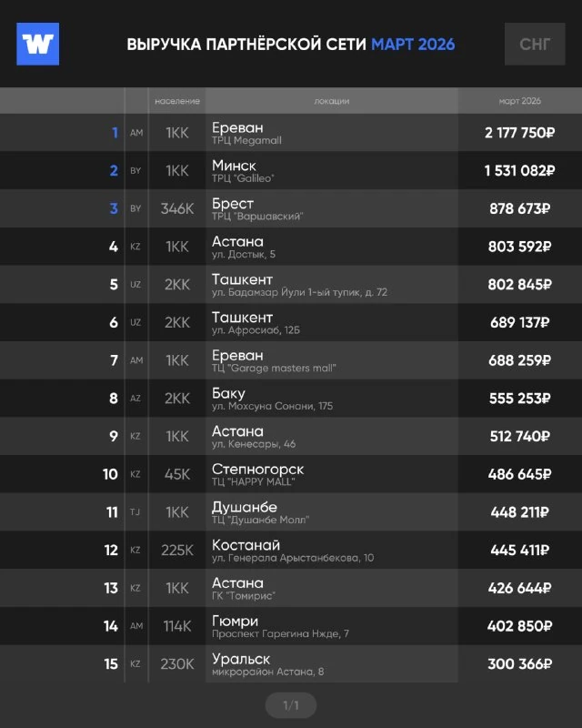This screenshot has height=728, width=582.
Task: Click the март 2026 column header
Action: pos(520,101)
